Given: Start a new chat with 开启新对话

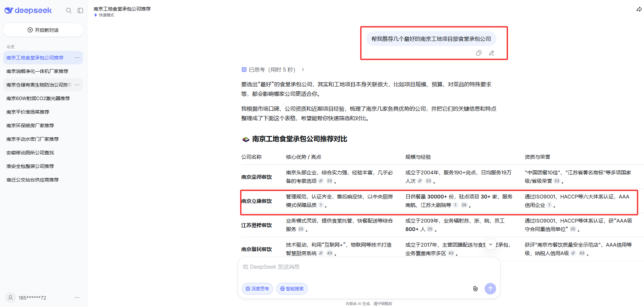Looking at the screenshot, I should [x=43, y=30].
